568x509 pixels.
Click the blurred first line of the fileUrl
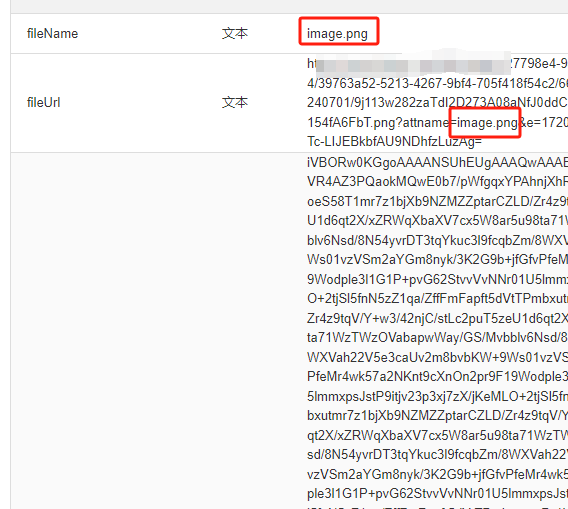(x=437, y=64)
